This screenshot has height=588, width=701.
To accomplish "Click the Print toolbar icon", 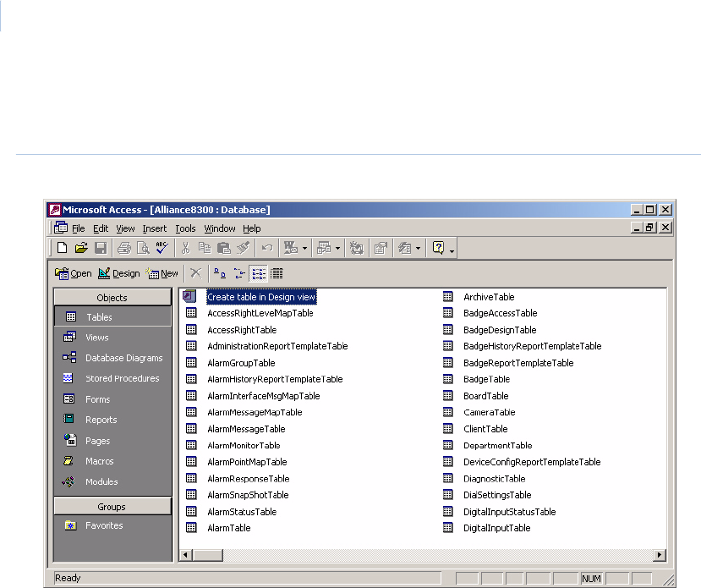I will (124, 248).
